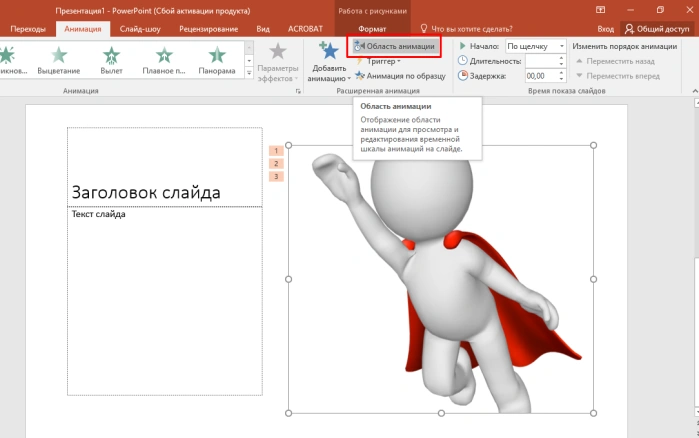Open the Слайд-шоу ribbon tab
Viewport: 699px width, 438px height.
pyautogui.click(x=140, y=29)
